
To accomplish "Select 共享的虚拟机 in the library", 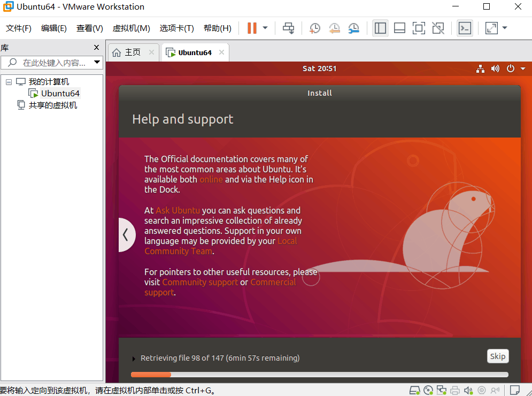I will 52,105.
